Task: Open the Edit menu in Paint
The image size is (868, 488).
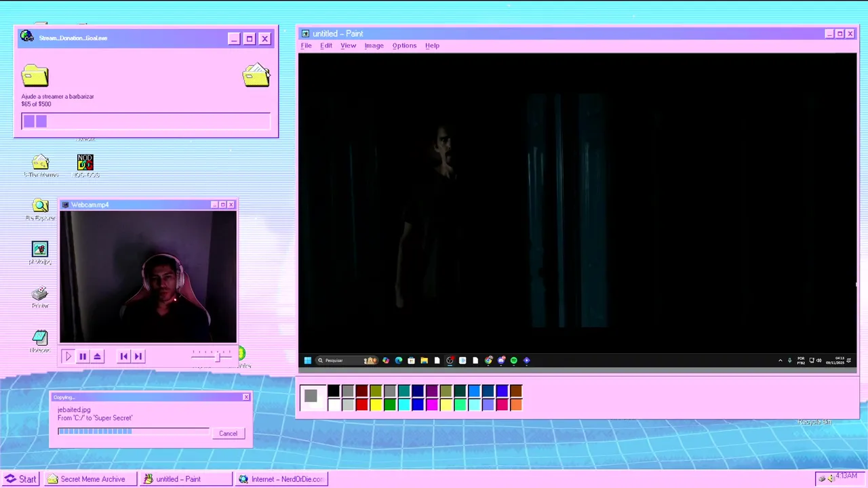Action: click(326, 45)
